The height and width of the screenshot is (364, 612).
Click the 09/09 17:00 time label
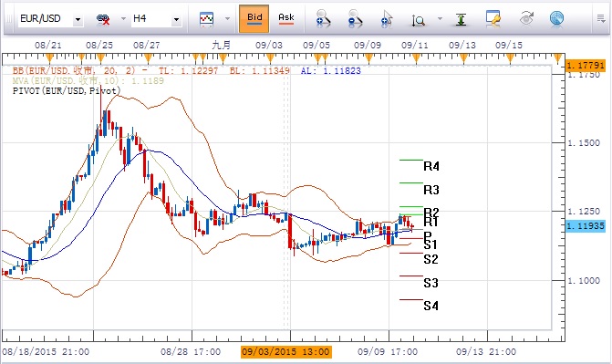point(388,352)
